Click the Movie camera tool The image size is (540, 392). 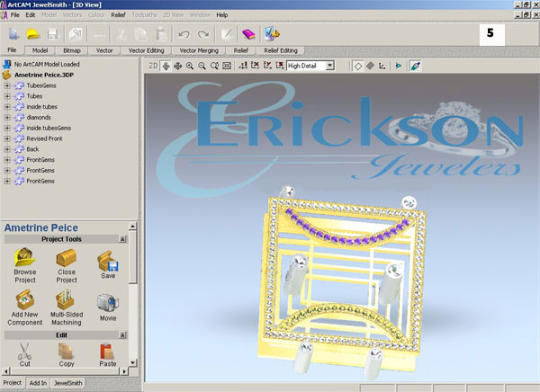click(108, 307)
